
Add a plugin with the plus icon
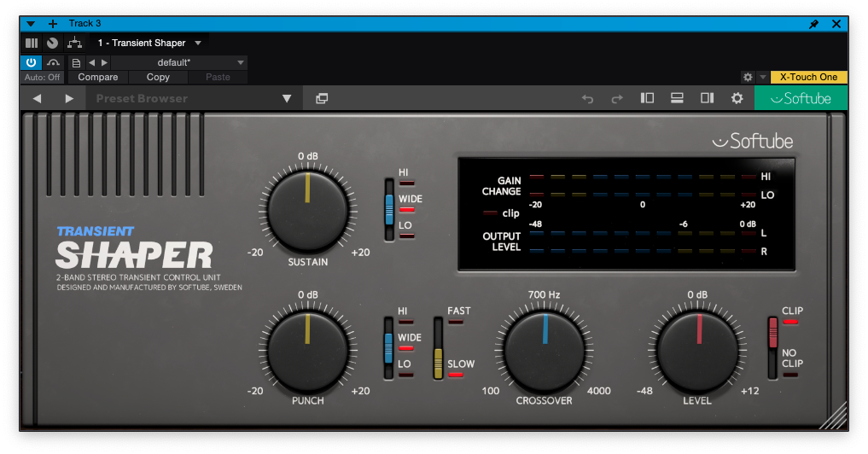pyautogui.click(x=53, y=24)
